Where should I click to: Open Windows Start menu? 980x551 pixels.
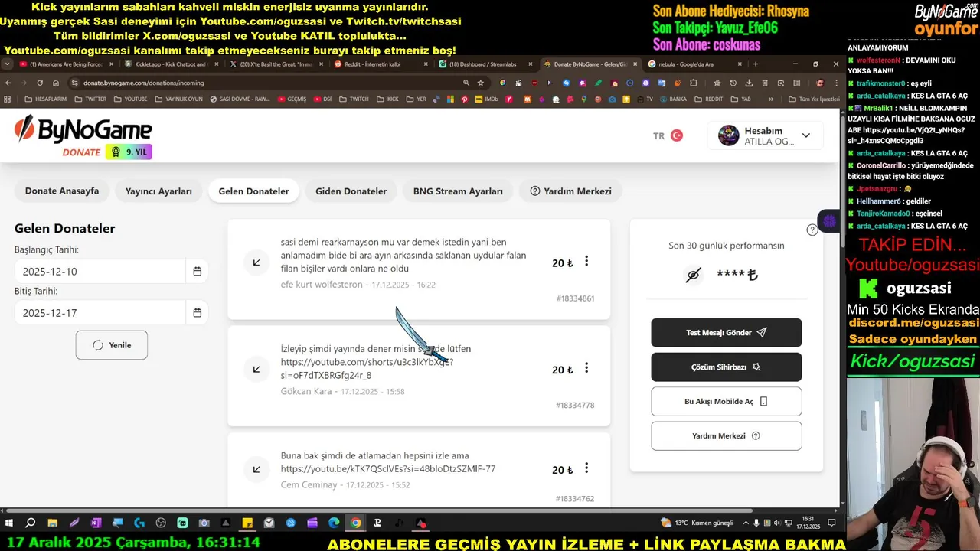(x=9, y=523)
